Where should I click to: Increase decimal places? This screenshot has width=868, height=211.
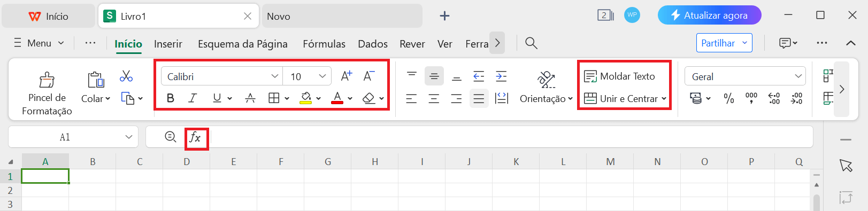click(x=774, y=98)
